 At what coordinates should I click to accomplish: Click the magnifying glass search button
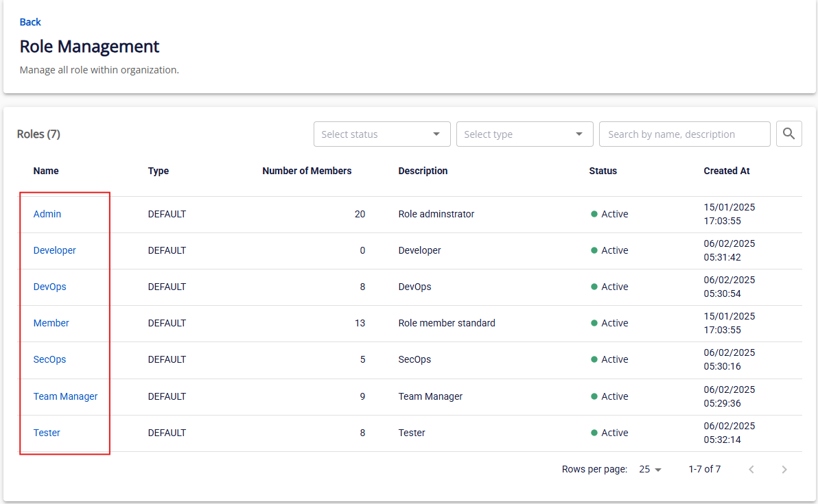(x=789, y=134)
